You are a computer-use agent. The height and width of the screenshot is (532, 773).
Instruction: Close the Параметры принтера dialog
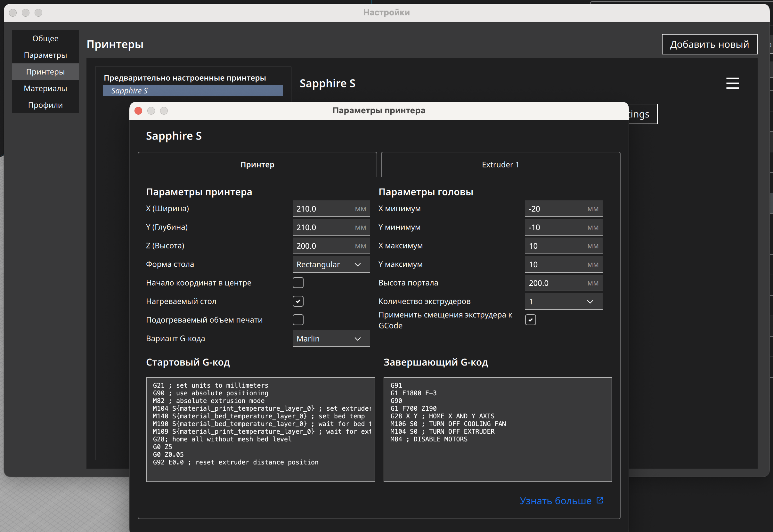[x=138, y=111]
